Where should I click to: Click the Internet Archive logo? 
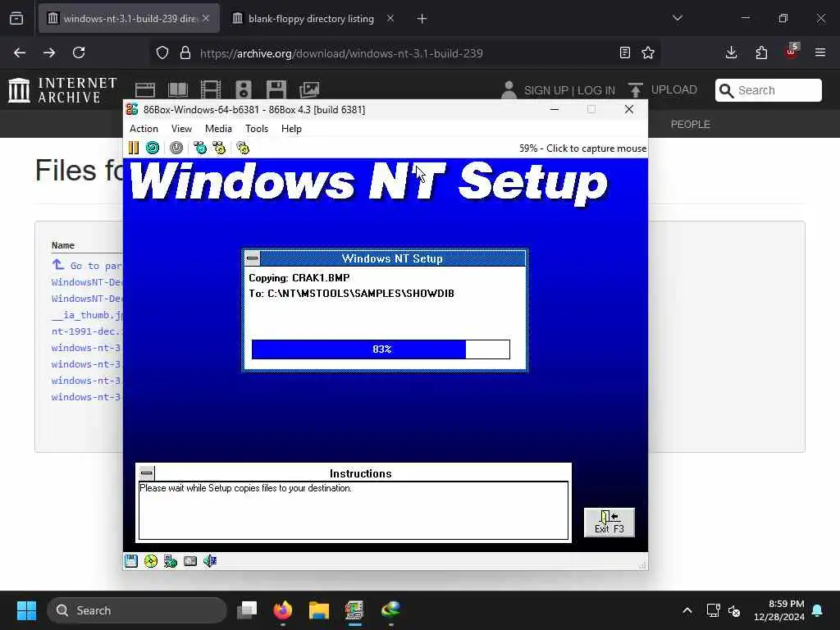point(62,90)
